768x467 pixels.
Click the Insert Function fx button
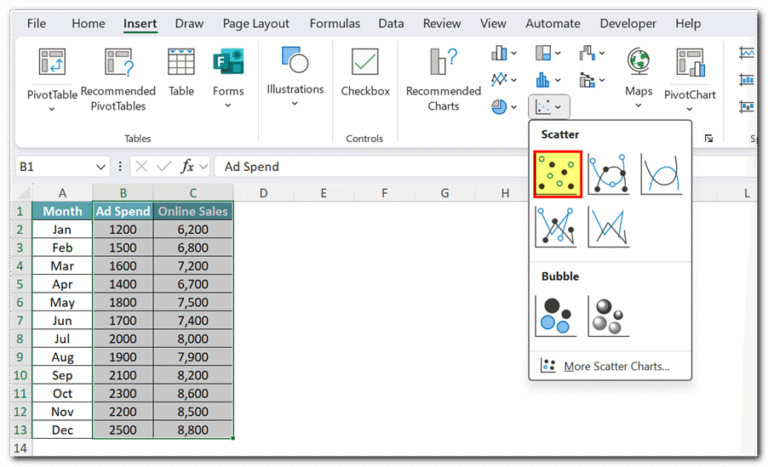(x=187, y=167)
